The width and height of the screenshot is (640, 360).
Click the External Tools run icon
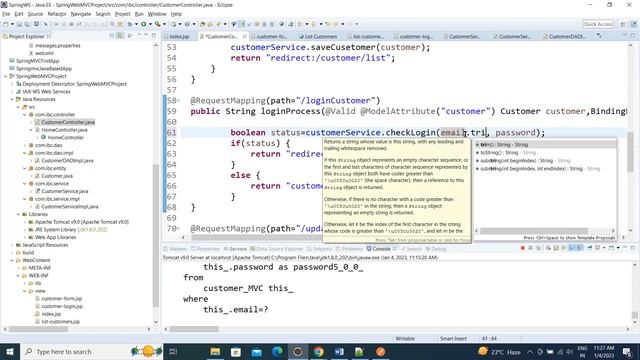pyautogui.click(x=158, y=24)
